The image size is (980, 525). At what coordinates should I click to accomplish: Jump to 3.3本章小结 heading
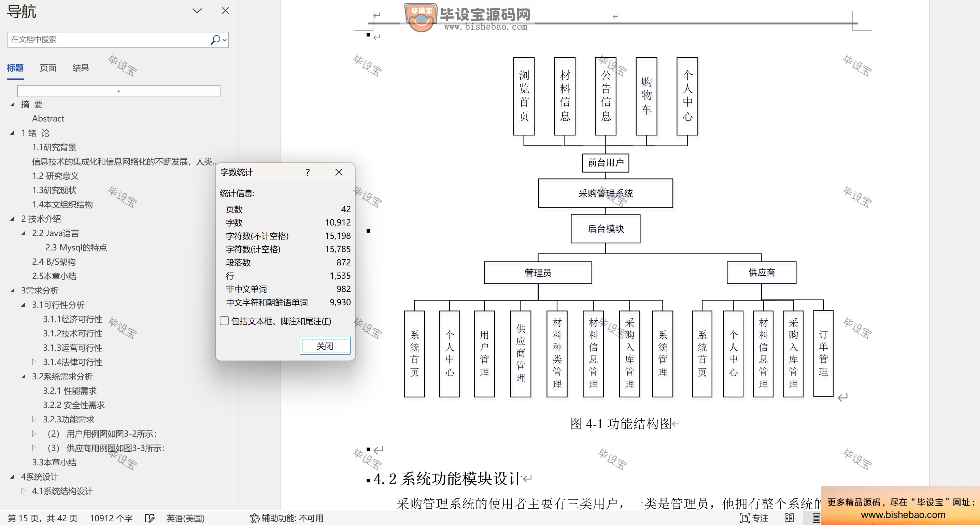pyautogui.click(x=54, y=462)
